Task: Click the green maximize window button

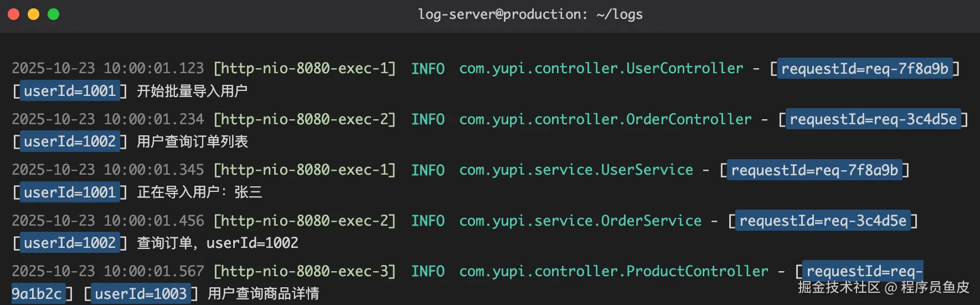Action: click(x=54, y=14)
